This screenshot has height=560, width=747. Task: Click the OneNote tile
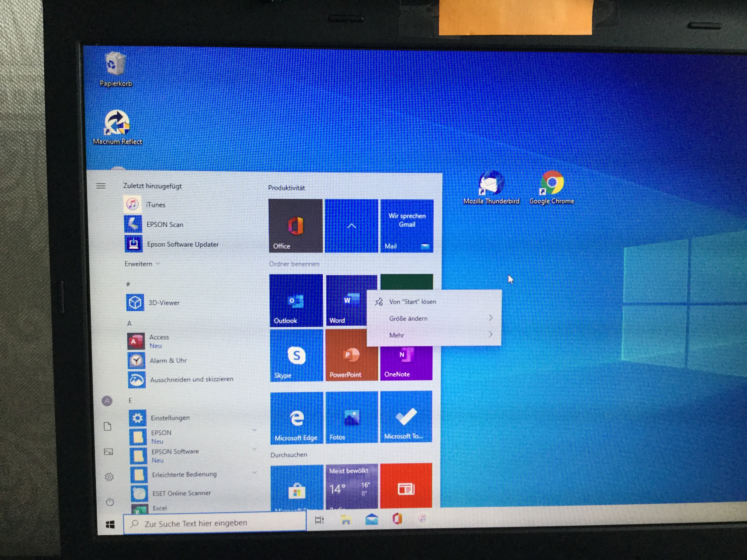coord(406,363)
